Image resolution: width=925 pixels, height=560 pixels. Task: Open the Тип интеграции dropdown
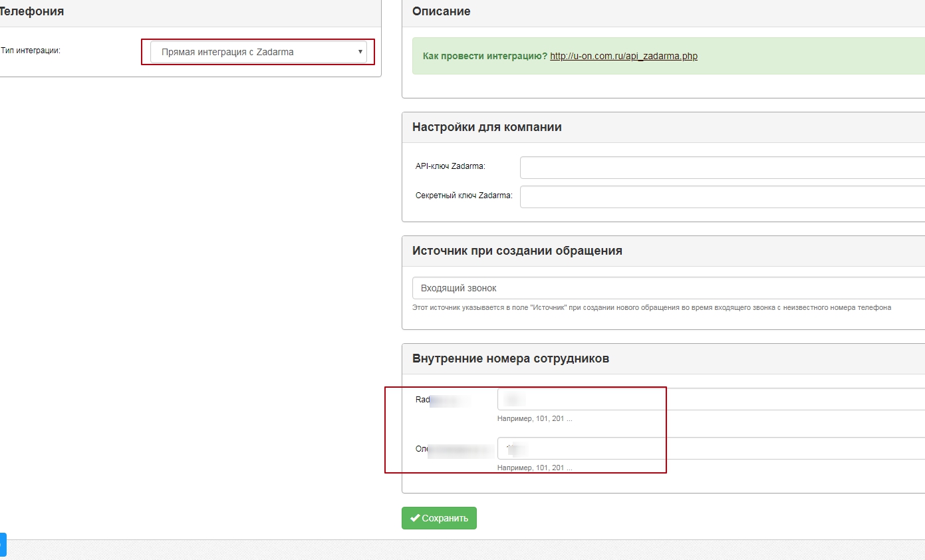pyautogui.click(x=258, y=52)
